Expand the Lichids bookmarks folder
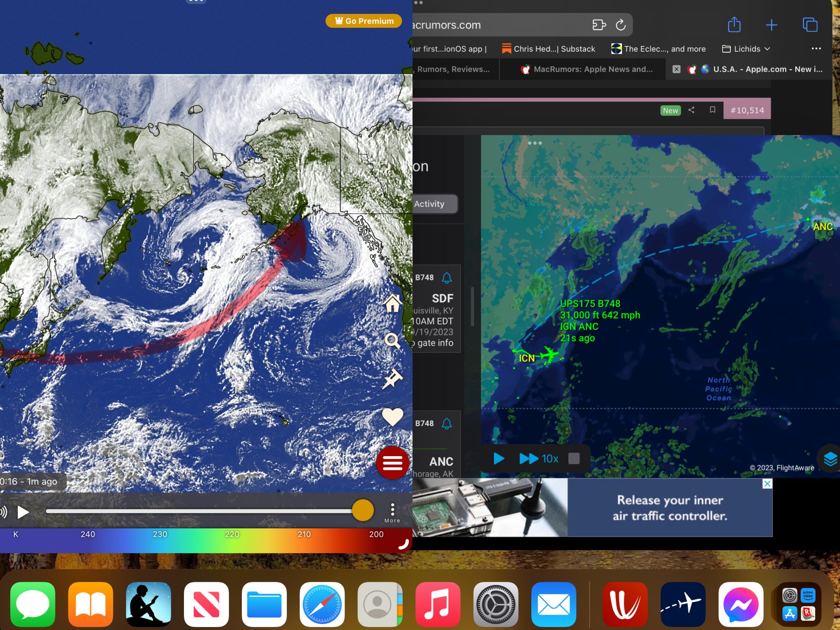 [746, 49]
